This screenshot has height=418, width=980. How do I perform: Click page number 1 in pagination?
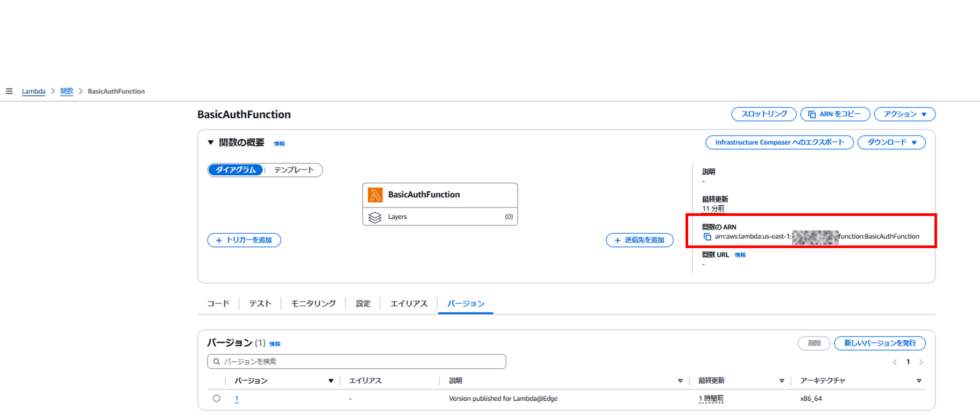908,362
